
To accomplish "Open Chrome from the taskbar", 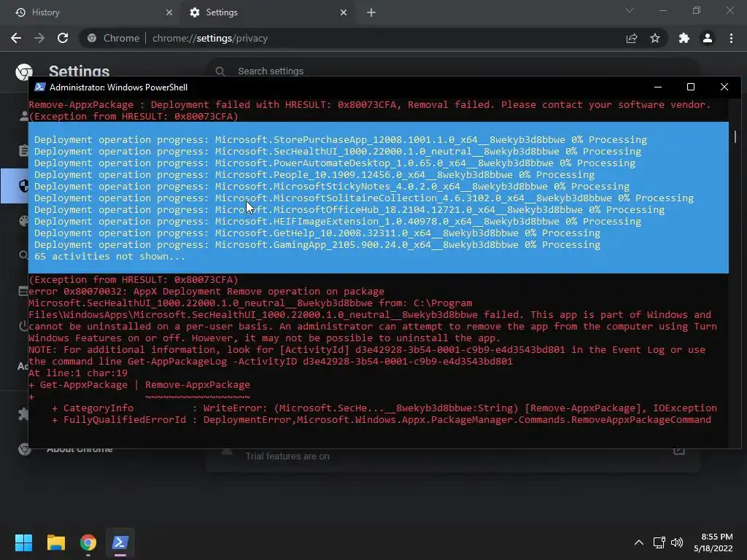I will [88, 542].
